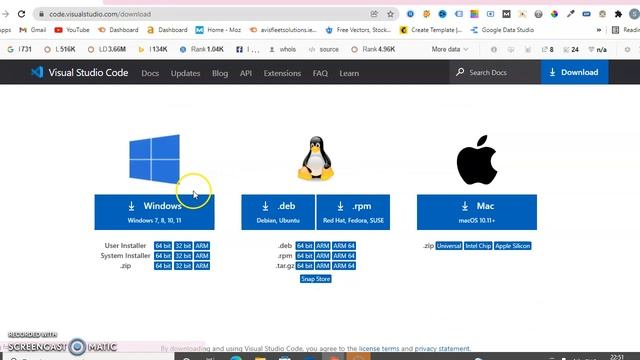Select User Installer ARM
The image size is (640, 360).
tap(202, 246)
